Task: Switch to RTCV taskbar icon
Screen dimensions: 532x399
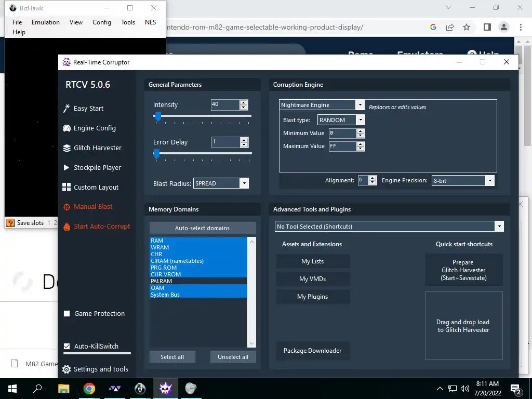Action: coord(166,389)
